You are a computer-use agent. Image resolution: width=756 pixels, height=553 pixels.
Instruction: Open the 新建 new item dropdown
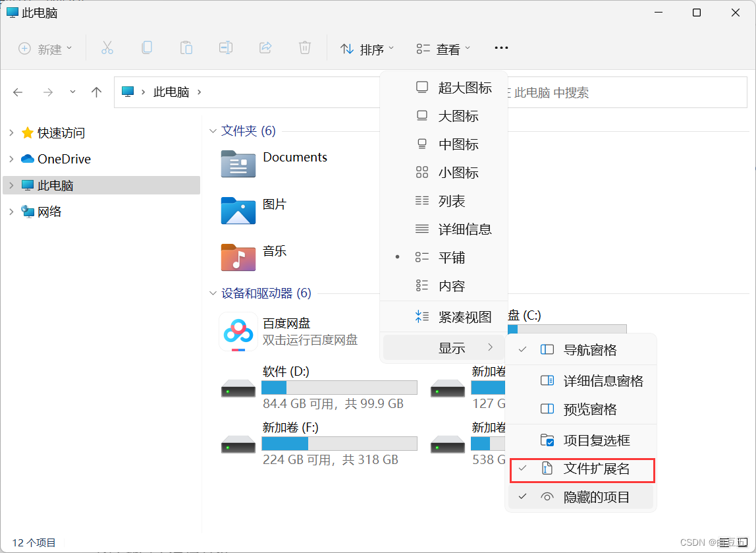click(45, 49)
